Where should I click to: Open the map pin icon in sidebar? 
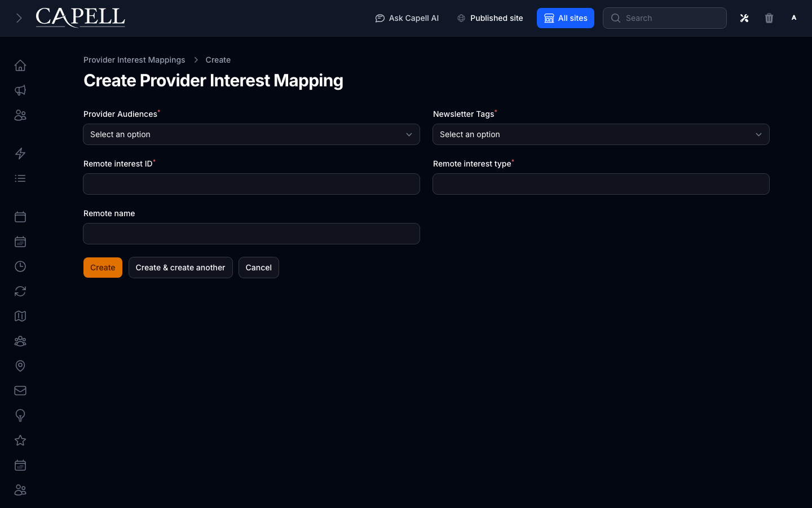pyautogui.click(x=20, y=366)
